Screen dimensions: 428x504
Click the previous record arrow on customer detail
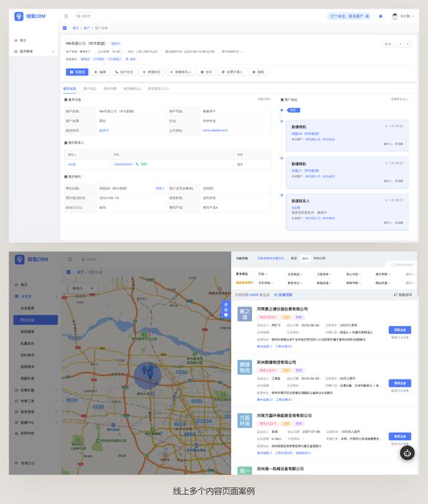tap(401, 44)
